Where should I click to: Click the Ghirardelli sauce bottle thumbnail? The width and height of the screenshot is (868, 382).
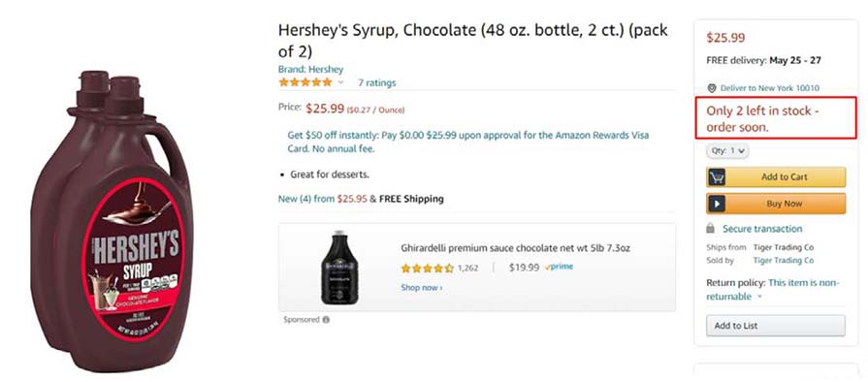pos(339,268)
